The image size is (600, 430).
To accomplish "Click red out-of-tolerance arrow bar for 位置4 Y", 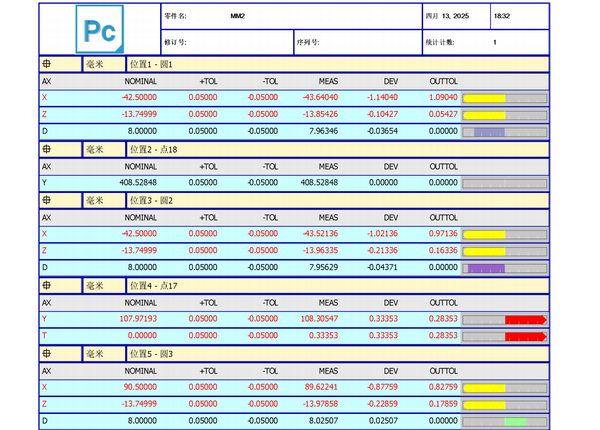I will 525,320.
